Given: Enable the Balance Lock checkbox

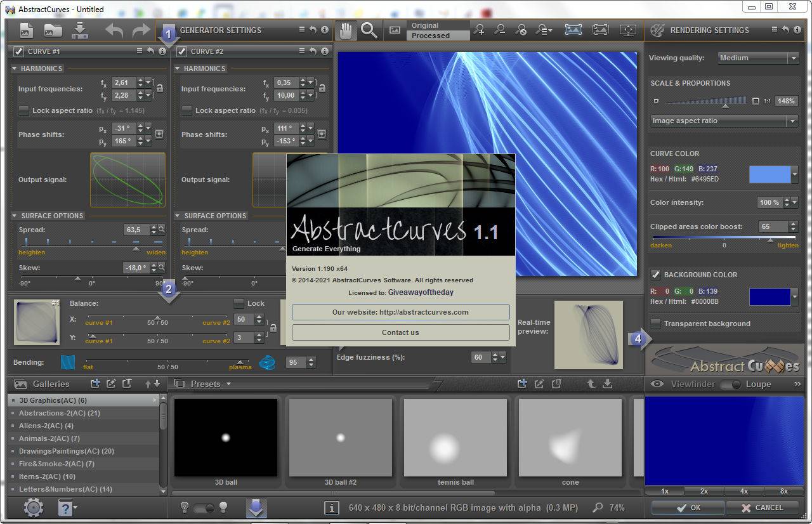Looking at the screenshot, I should [x=239, y=303].
